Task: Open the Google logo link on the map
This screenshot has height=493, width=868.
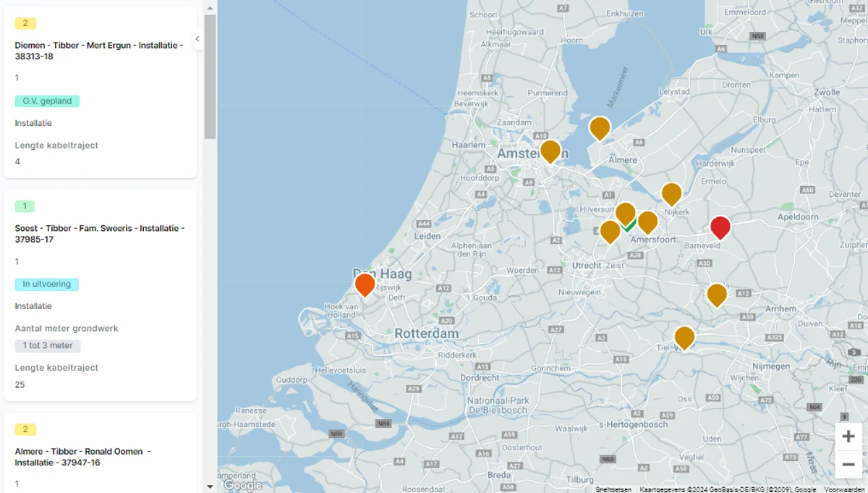Action: coord(242,485)
